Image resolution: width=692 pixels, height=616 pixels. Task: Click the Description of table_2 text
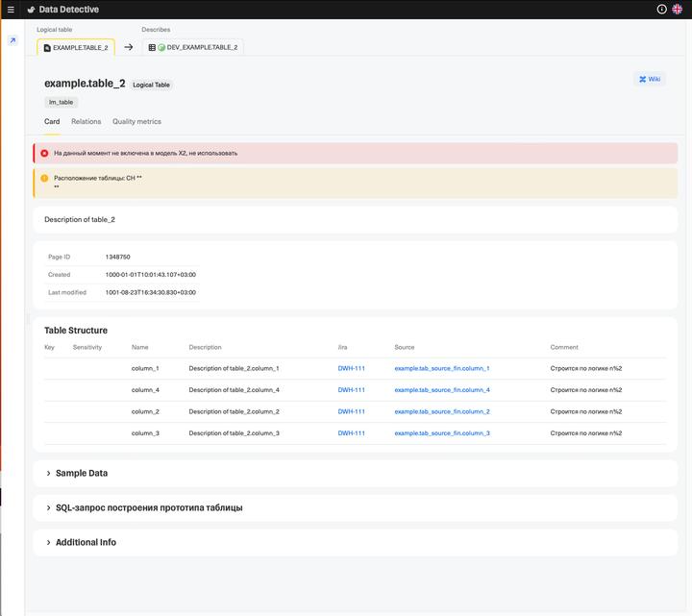point(80,219)
